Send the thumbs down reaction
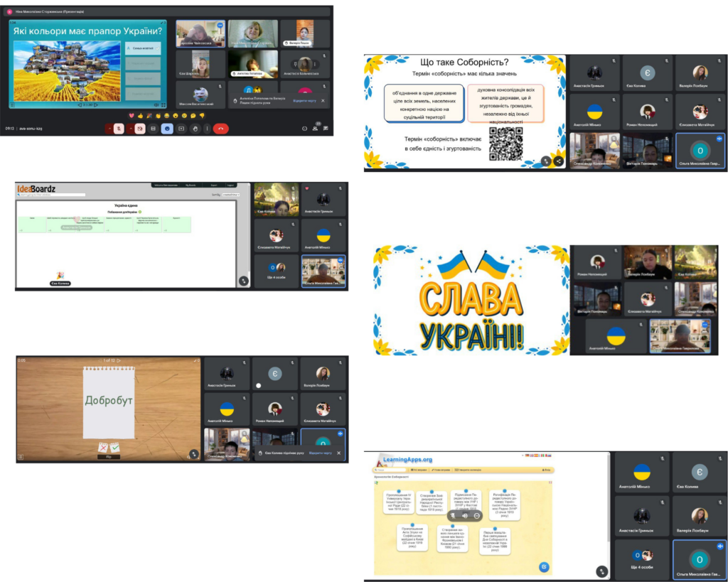Screen dimensions: 728x582 tap(202, 116)
